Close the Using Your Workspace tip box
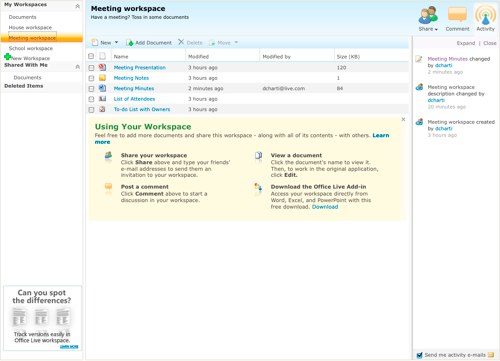The width and height of the screenshot is (500, 361). (403, 119)
